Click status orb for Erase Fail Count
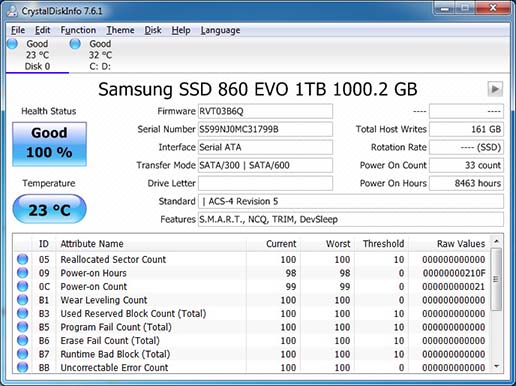Viewport: 516px width, 386px height. (23, 340)
